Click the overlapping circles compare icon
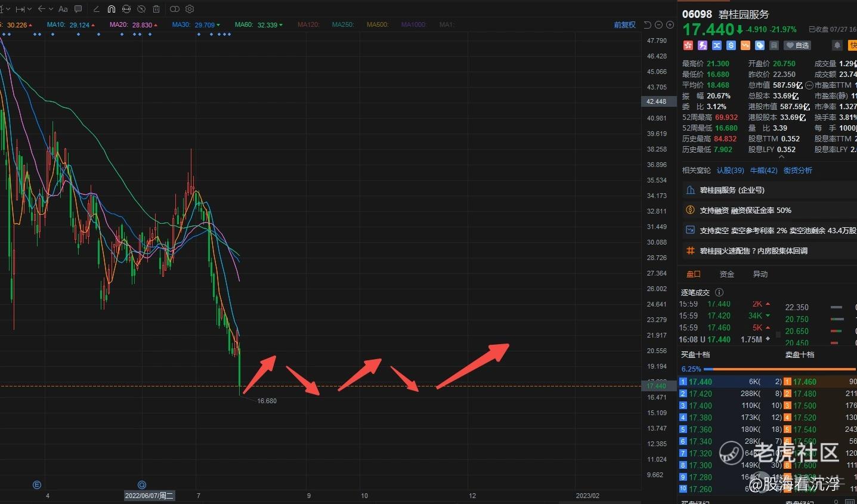Viewport: 857px width, 504px height. point(175,9)
